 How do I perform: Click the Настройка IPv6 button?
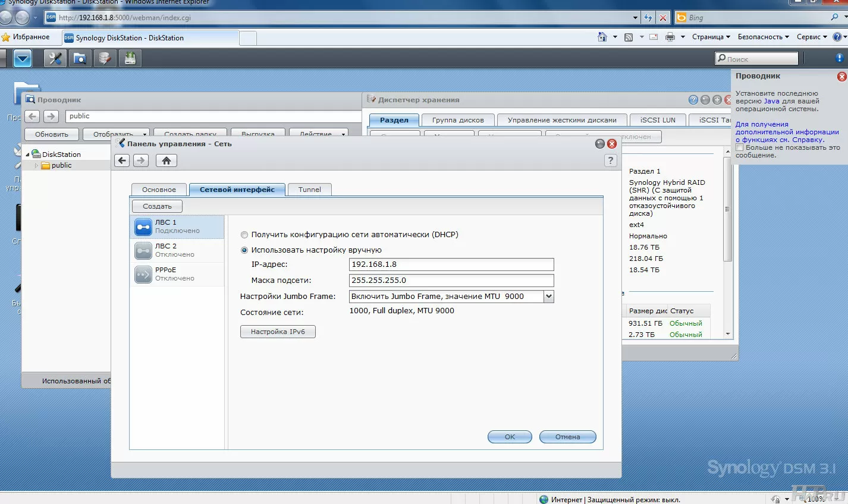point(278,332)
